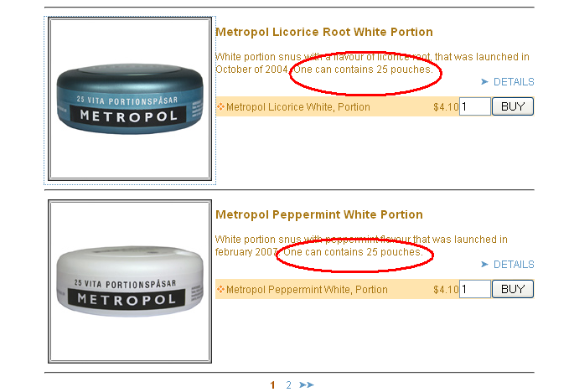Screen dimensions: 574x392
Task: Go to page 2 of results
Action: pos(288,384)
